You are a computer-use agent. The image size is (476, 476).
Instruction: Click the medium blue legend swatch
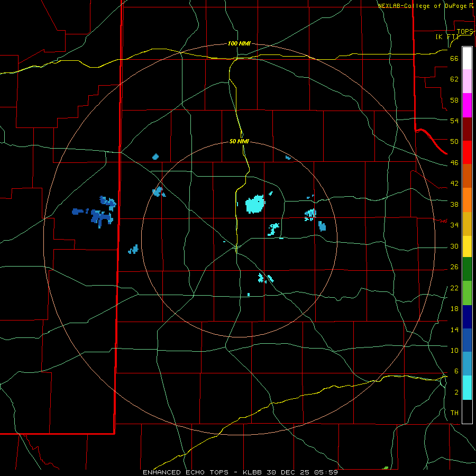tap(467, 340)
